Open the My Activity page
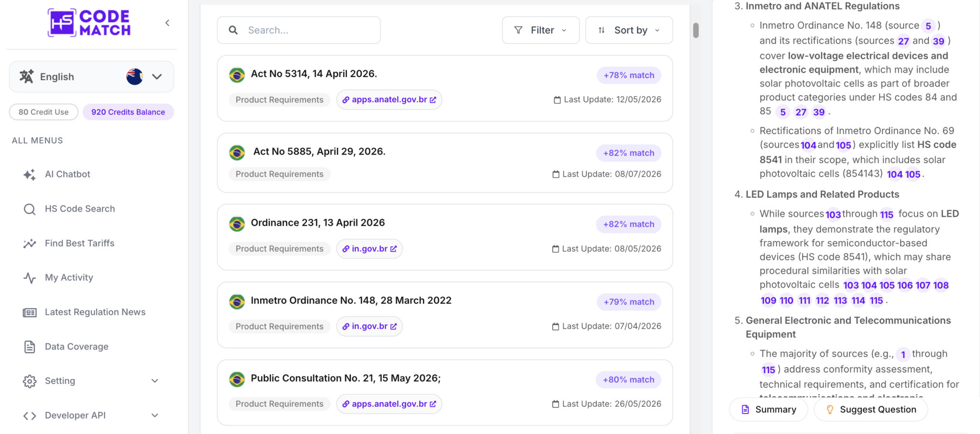 69,278
